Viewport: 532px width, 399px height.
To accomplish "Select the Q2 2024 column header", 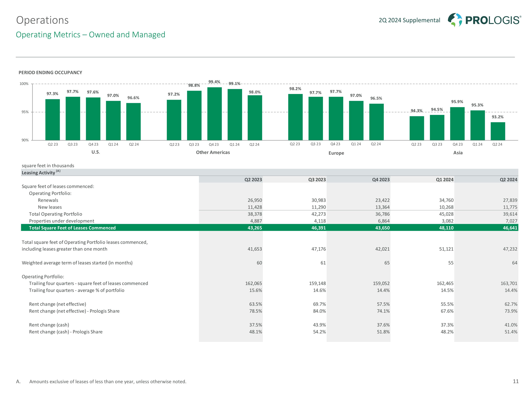I will pyautogui.click(x=508, y=179).
